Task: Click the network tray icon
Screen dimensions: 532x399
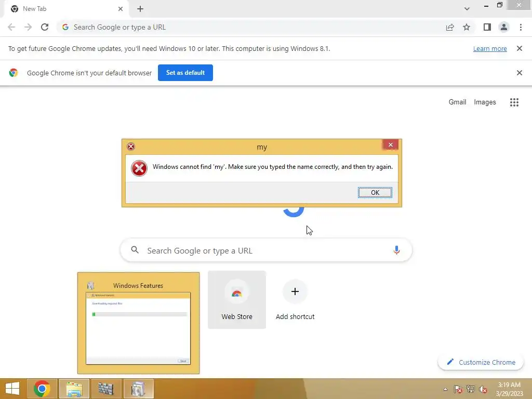Action: (471, 389)
